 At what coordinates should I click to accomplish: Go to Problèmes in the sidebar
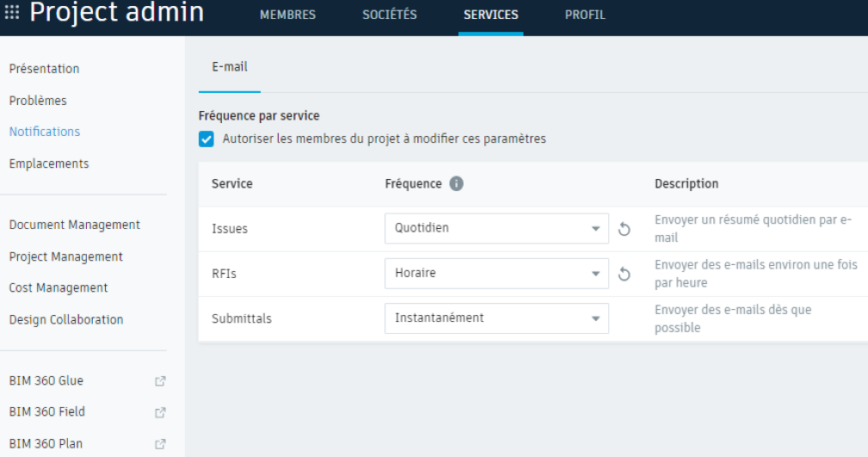38,101
